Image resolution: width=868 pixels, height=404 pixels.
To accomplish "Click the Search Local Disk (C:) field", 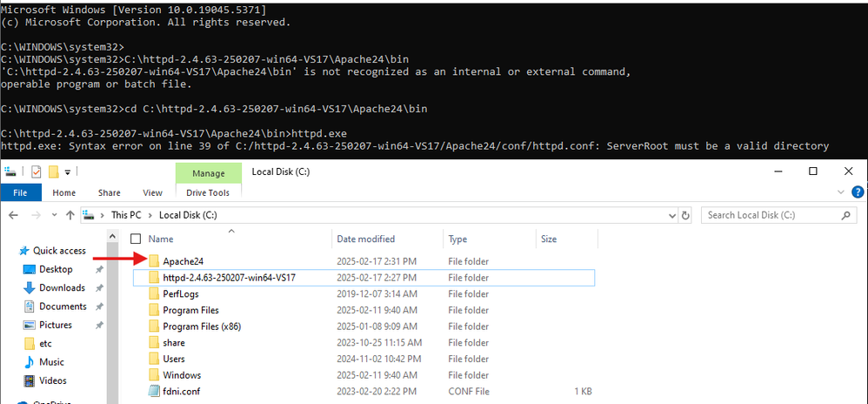I will tap(771, 216).
